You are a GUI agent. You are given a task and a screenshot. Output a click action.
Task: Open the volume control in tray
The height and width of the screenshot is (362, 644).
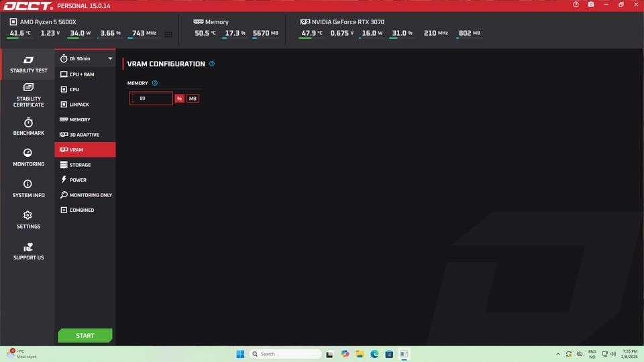tap(613, 354)
